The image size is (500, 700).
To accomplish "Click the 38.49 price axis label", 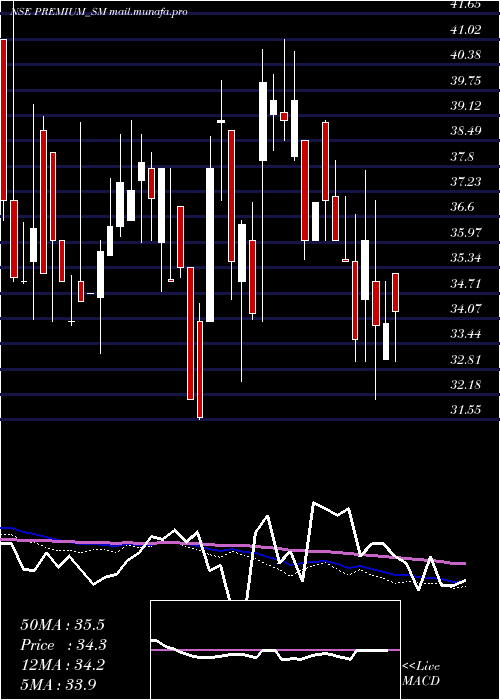I will tap(466, 131).
